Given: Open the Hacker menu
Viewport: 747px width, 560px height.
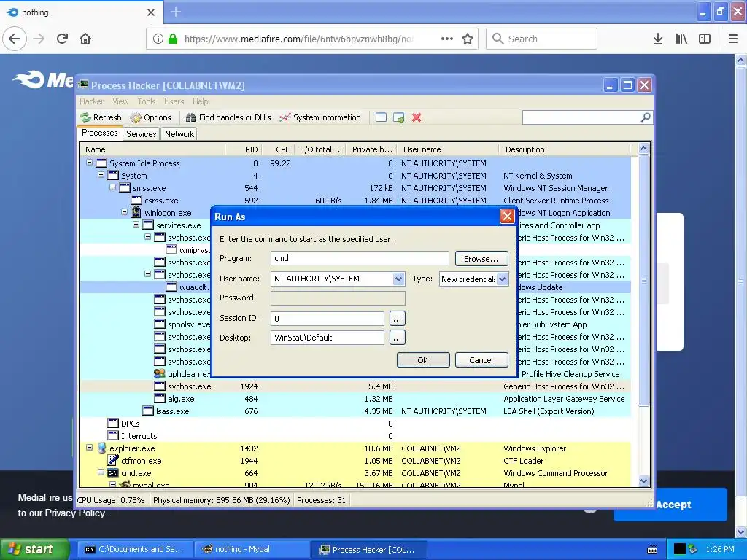Looking at the screenshot, I should tap(91, 101).
